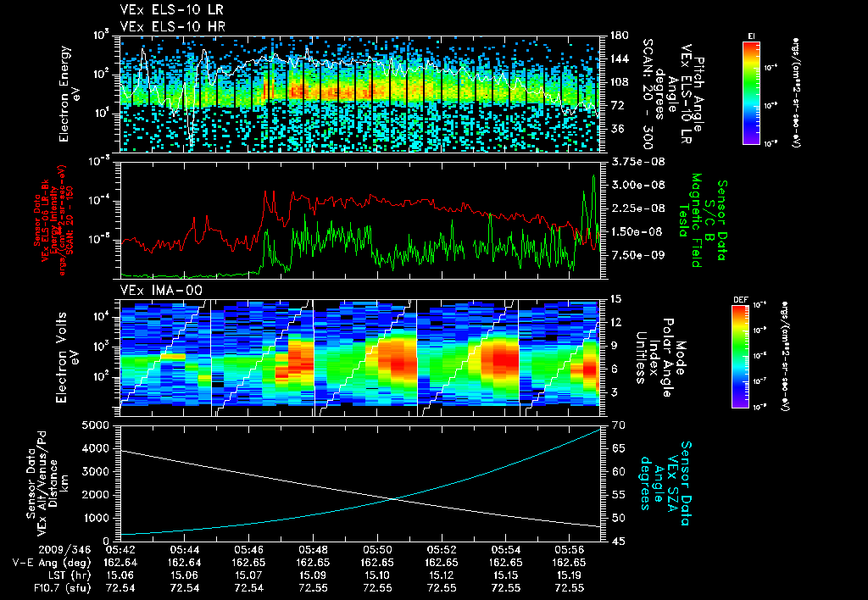The height and width of the screenshot is (600, 868).
Task: Click the 5000 km altitude tick label
Action: coord(93,425)
